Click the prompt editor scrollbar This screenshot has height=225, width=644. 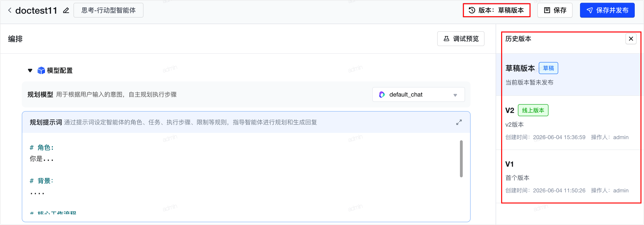[x=461, y=159]
